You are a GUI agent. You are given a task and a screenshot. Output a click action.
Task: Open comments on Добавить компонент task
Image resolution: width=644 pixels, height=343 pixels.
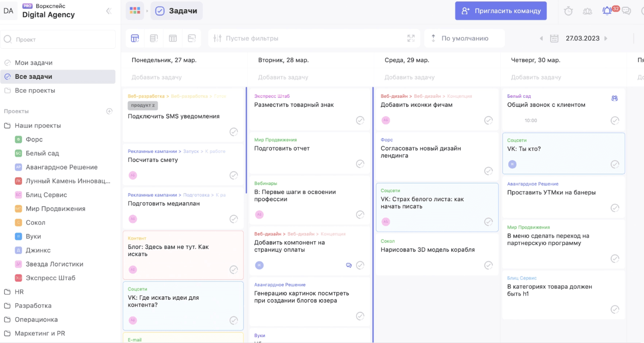(348, 265)
